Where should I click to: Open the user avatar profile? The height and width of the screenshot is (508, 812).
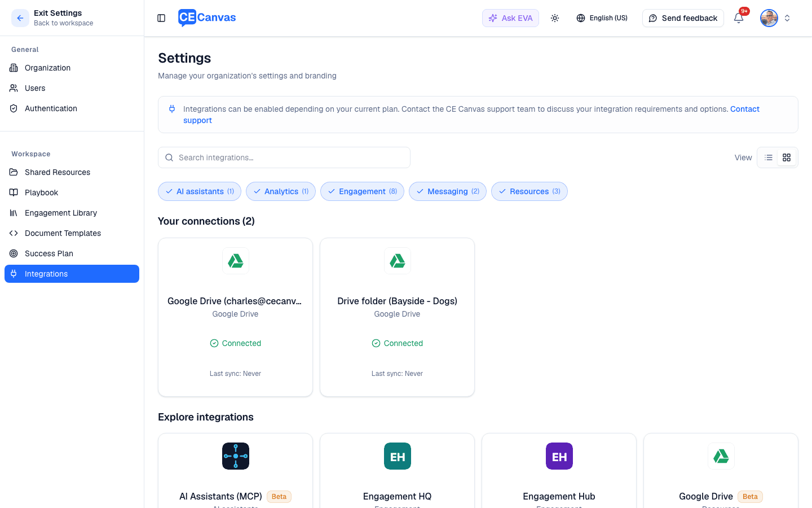pos(769,18)
